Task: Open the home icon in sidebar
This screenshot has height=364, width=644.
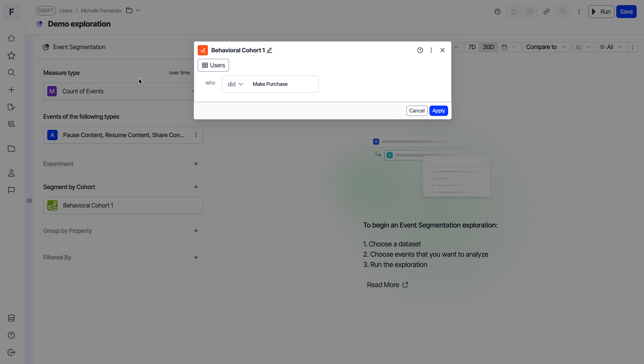Action: coord(11,38)
